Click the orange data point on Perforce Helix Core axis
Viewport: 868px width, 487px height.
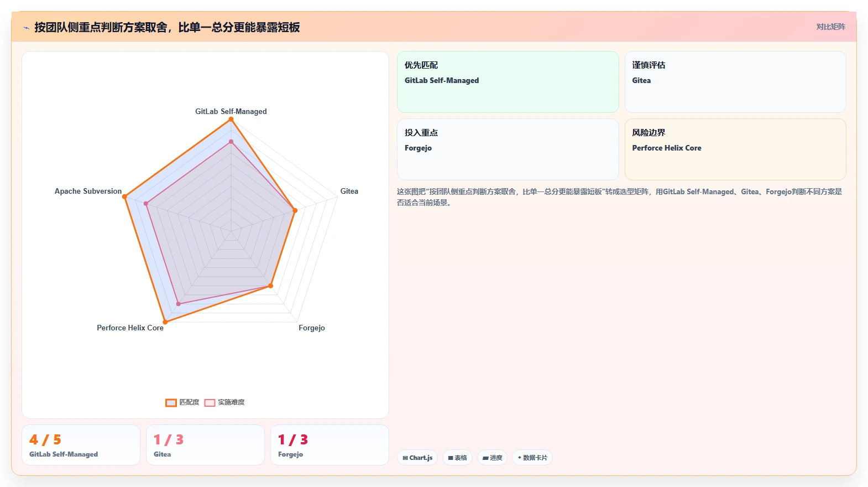(165, 322)
